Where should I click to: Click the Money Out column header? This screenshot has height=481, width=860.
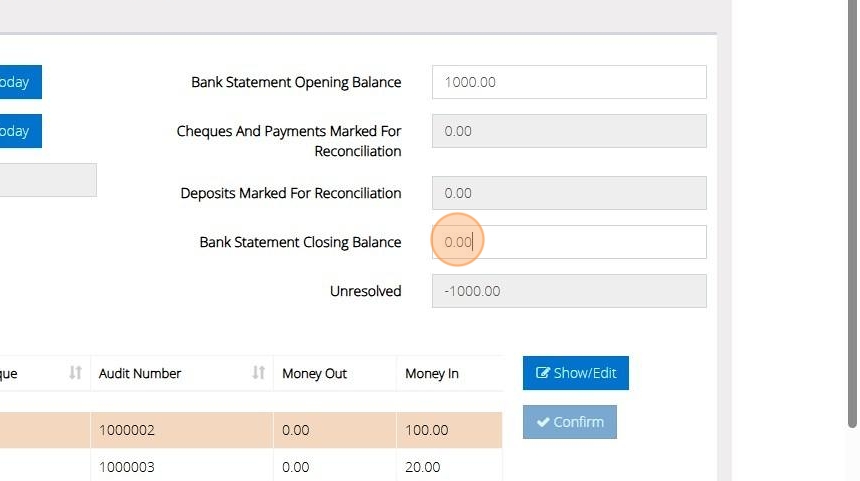(335, 374)
